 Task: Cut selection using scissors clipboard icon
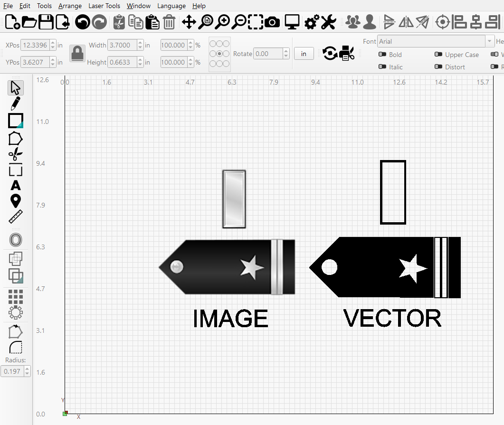click(x=119, y=22)
